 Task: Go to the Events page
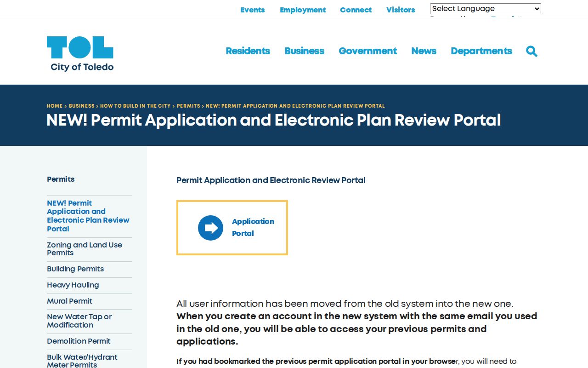(x=253, y=10)
